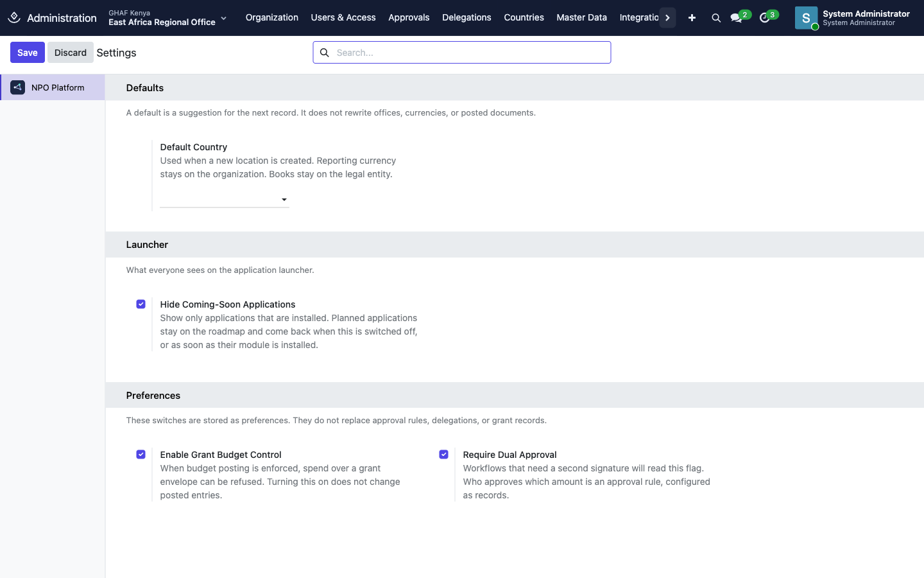924x578 pixels.
Task: Open the conversations icon with badge 2
Action: point(737,18)
